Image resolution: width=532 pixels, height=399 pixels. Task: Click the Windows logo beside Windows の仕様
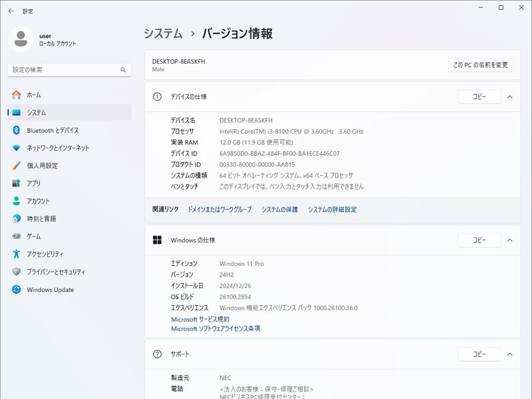pyautogui.click(x=157, y=240)
